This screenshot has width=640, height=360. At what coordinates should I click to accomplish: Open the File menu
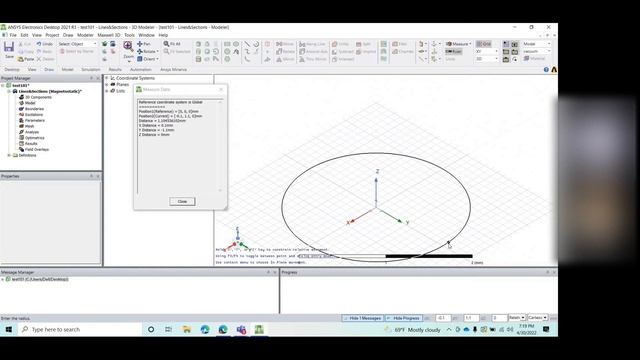[13, 35]
